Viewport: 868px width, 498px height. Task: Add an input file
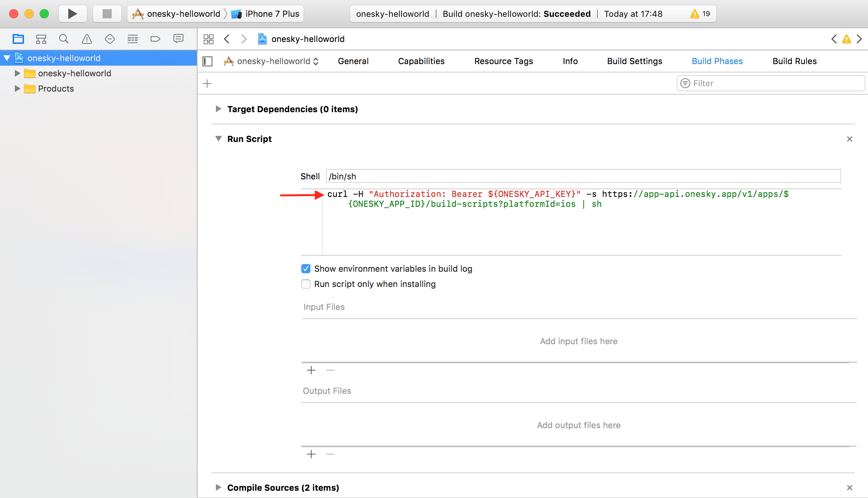point(311,370)
